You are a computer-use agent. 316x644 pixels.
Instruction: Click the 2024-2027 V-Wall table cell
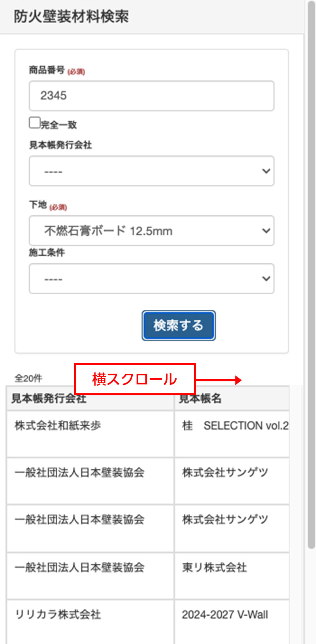tap(225, 615)
